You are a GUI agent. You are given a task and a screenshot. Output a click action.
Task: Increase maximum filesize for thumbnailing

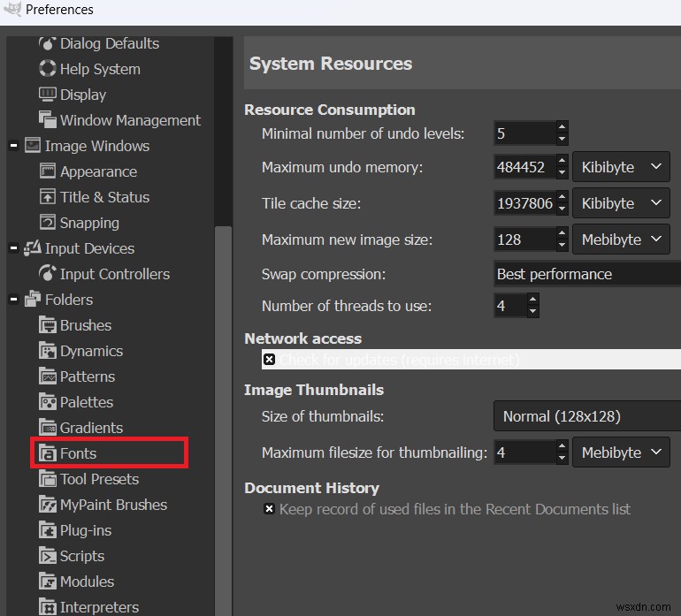click(x=562, y=446)
